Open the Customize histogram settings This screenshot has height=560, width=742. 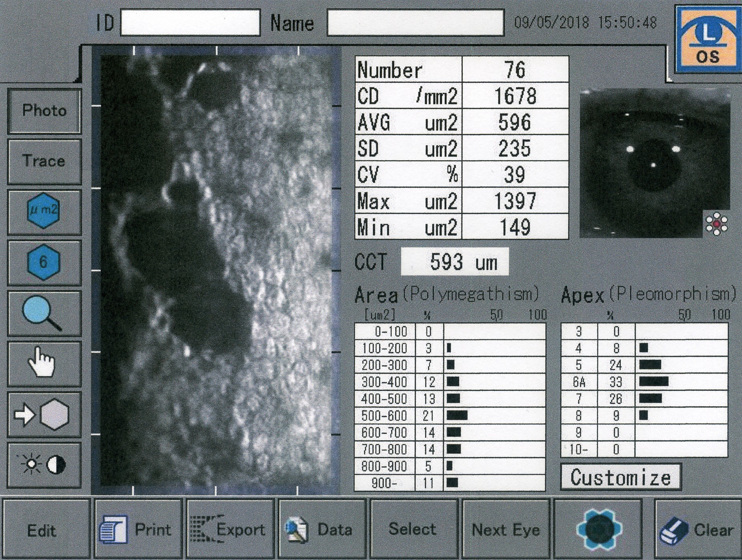[x=620, y=477]
